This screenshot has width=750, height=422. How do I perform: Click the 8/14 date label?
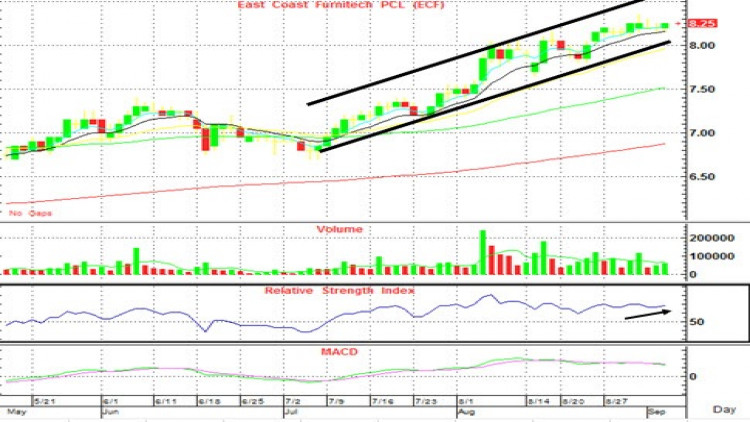tap(539, 401)
